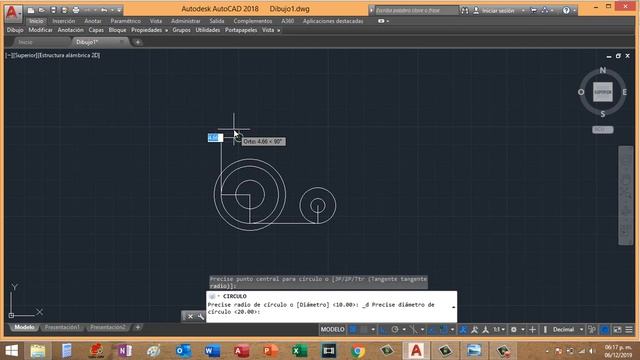Toggle the grid display in status bar
The width and height of the screenshot is (640, 360).
pos(353,329)
